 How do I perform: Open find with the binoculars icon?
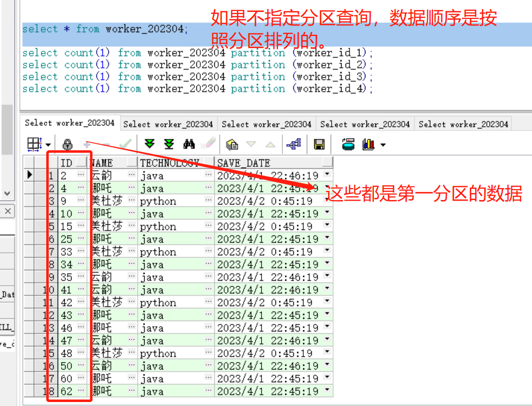pyautogui.click(x=189, y=144)
